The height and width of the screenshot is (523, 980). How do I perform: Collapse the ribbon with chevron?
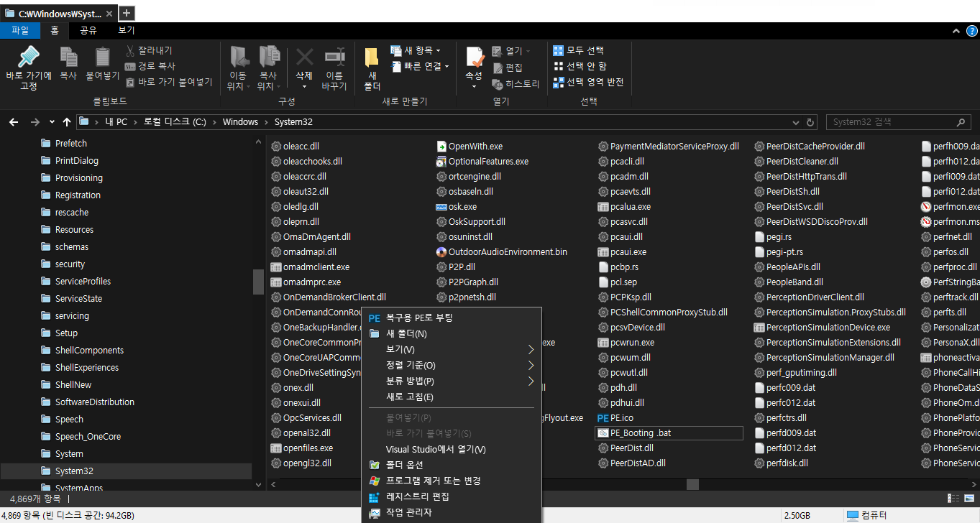pos(956,31)
